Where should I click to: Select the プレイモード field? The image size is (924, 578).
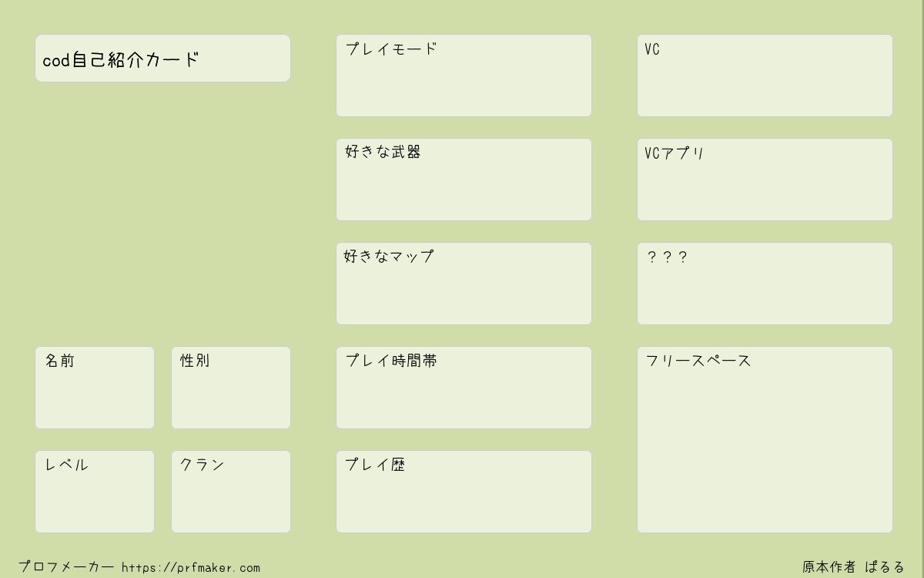464,76
